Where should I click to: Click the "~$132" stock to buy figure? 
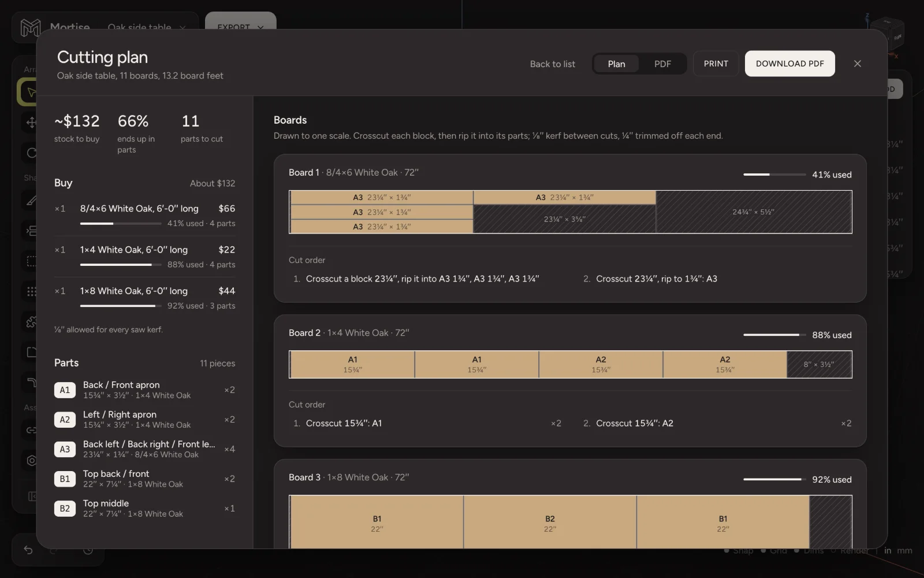pyautogui.click(x=77, y=121)
